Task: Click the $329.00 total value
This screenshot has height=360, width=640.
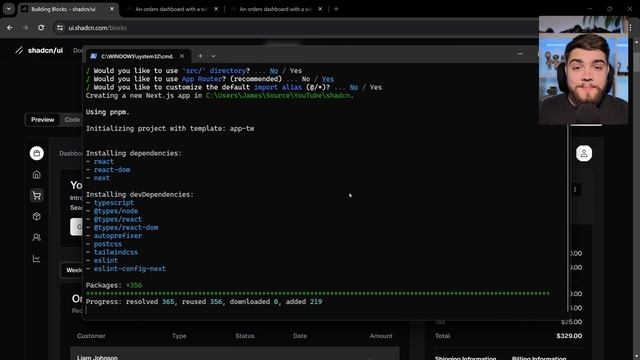Action: pyautogui.click(x=569, y=336)
